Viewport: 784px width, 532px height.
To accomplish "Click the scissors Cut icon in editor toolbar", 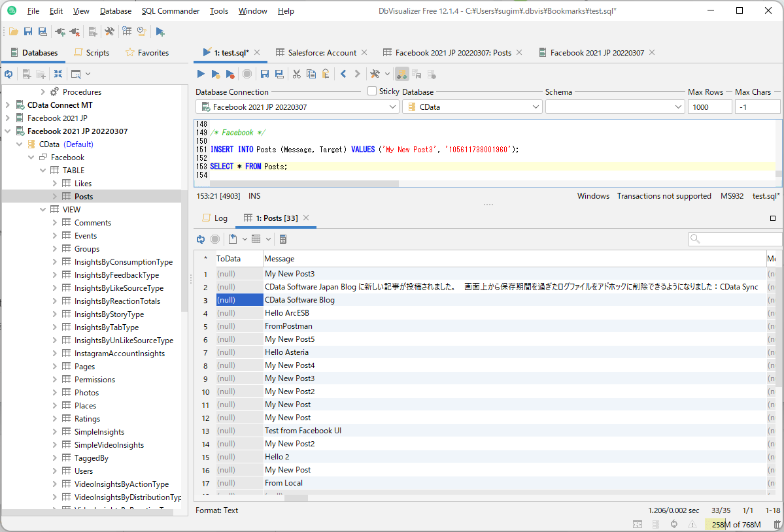I will pos(296,74).
